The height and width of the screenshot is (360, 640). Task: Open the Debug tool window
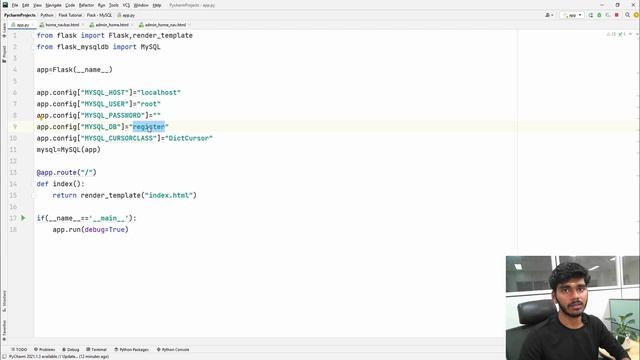tap(71, 349)
